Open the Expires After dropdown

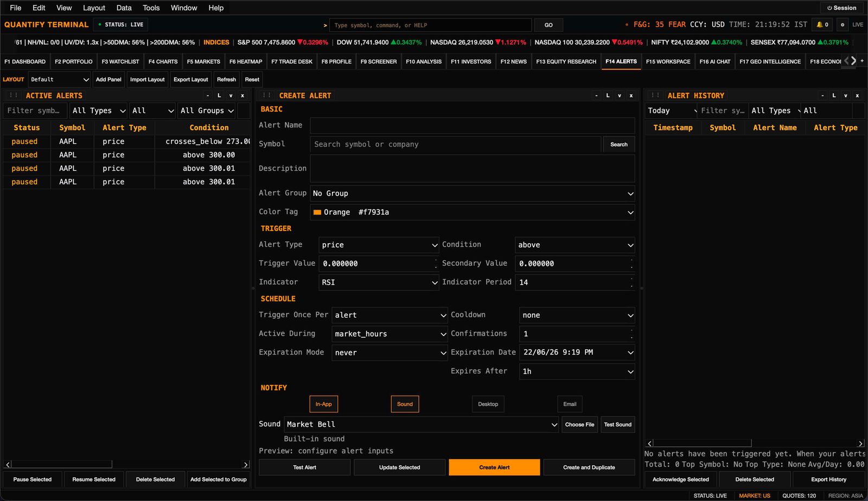577,371
